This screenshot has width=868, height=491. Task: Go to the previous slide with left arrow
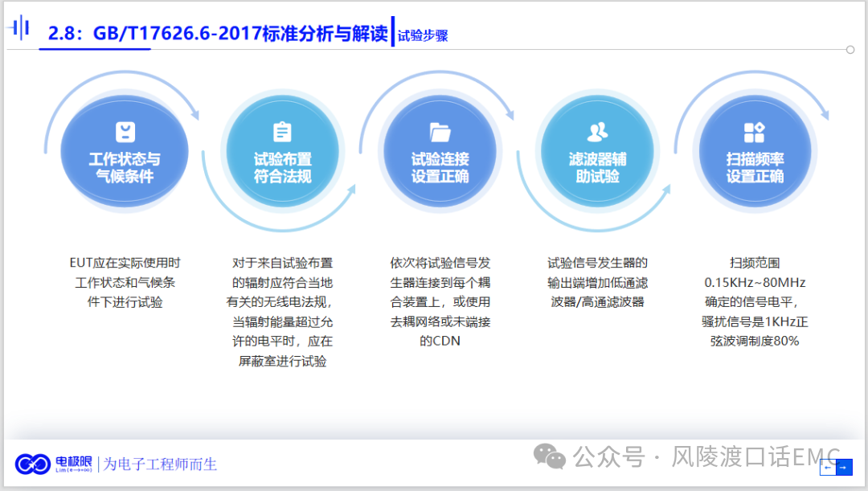(827, 467)
